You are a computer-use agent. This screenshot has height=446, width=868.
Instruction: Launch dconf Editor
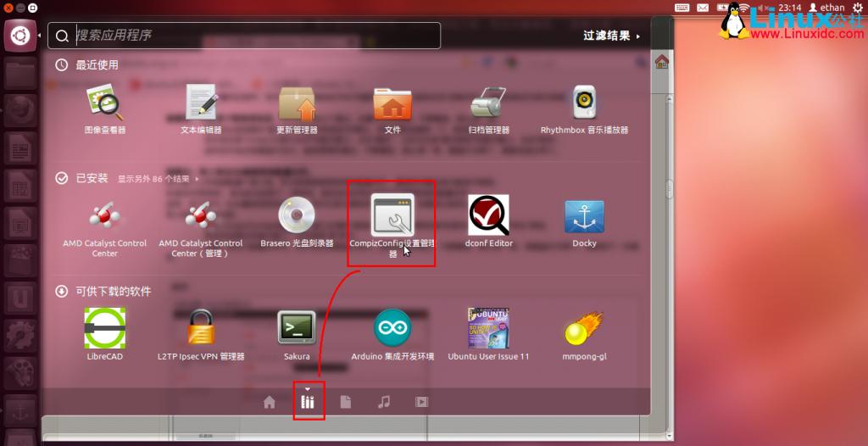[488, 221]
